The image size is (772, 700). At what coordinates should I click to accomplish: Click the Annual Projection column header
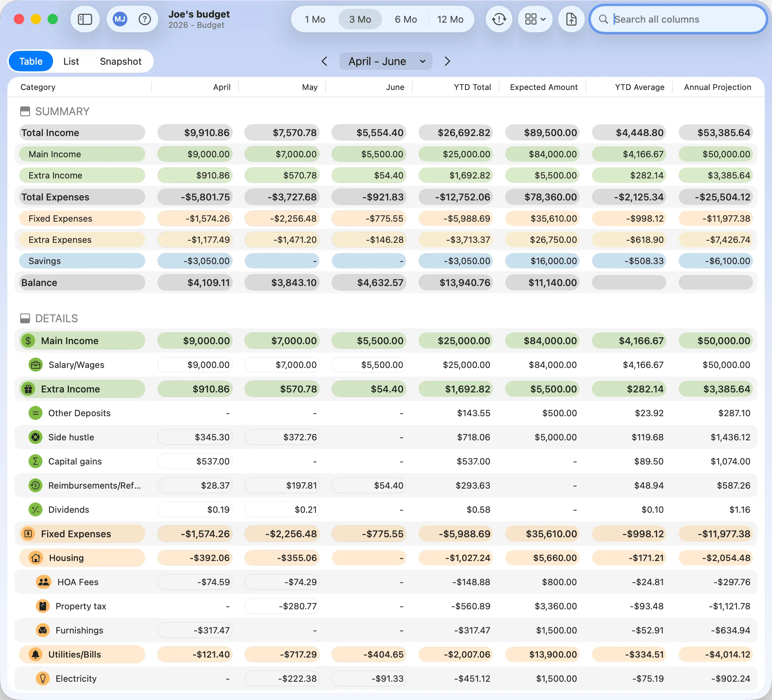717,87
